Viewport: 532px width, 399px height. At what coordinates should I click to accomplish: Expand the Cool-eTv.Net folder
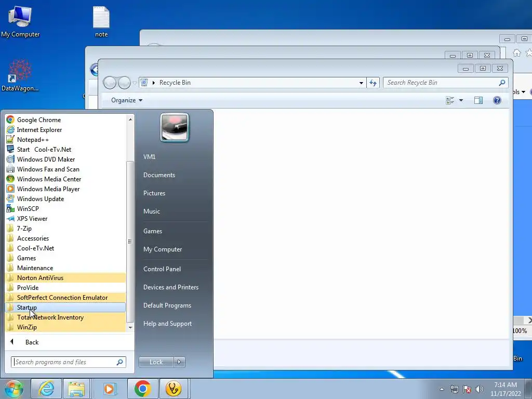tap(65, 248)
